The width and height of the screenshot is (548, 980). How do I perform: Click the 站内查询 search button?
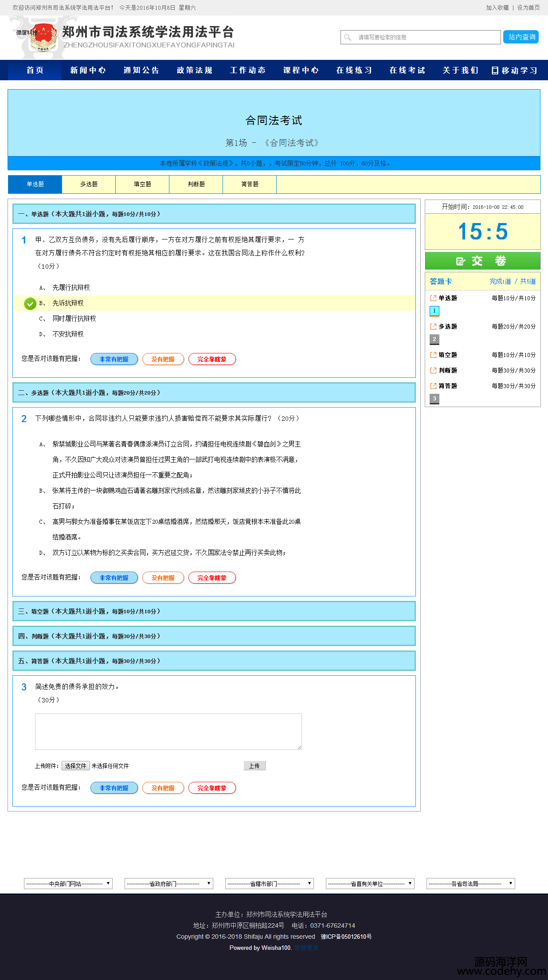521,37
